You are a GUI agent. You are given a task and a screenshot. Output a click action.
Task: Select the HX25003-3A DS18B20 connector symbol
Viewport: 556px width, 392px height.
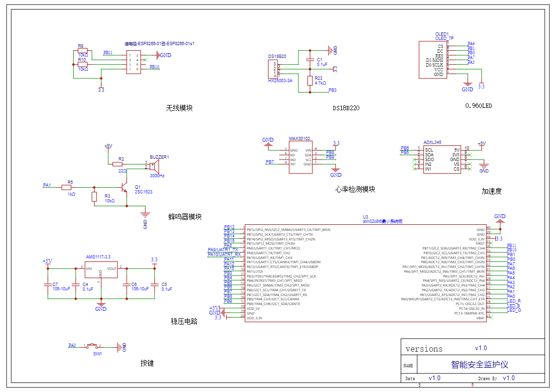coord(272,69)
